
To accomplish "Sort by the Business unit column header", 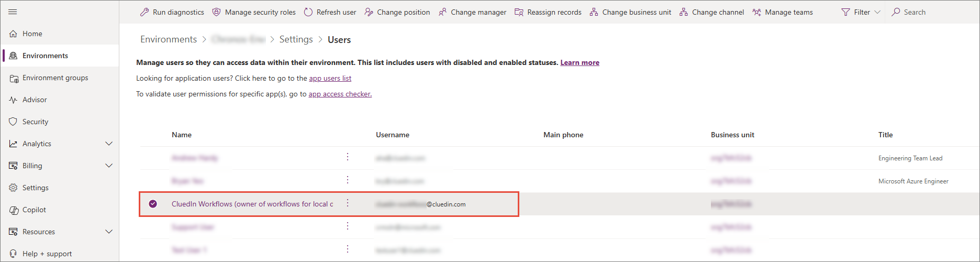I will click(x=732, y=135).
